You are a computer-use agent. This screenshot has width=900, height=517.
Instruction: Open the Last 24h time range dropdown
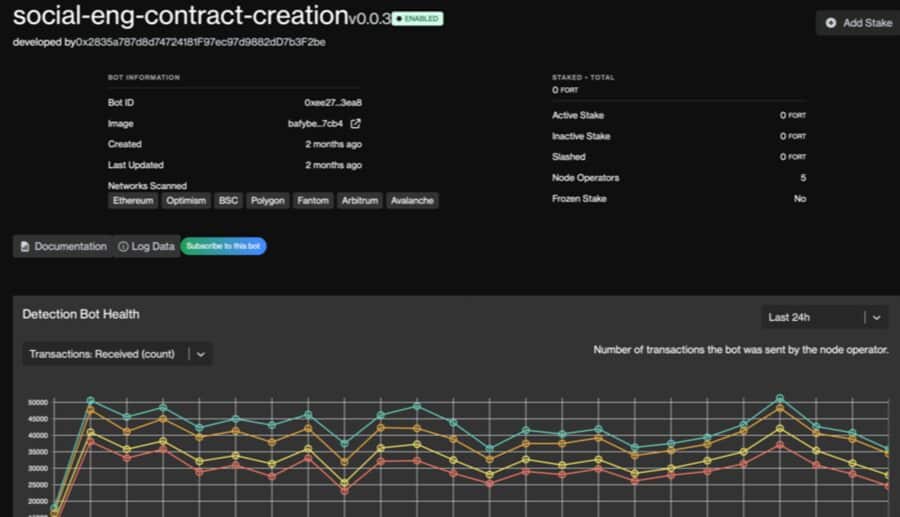813,317
